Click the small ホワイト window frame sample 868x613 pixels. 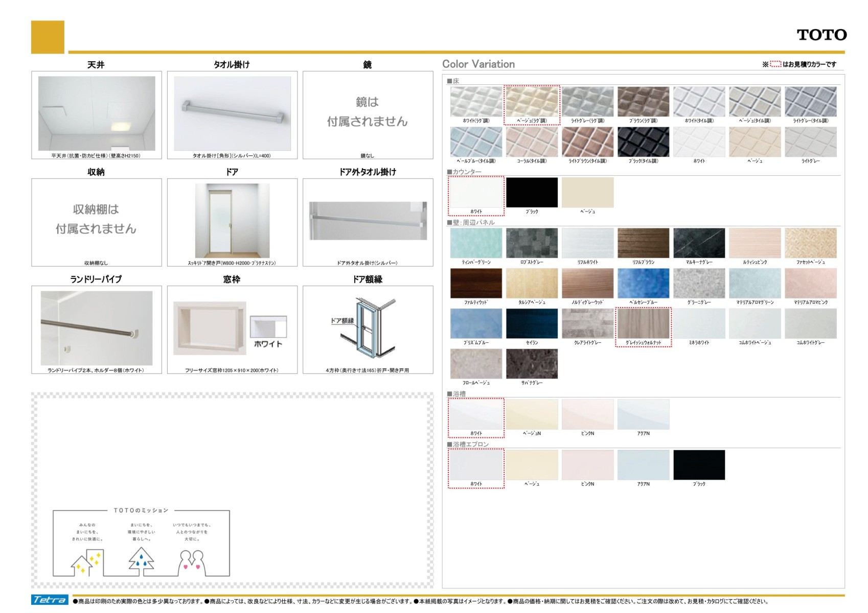(x=268, y=327)
